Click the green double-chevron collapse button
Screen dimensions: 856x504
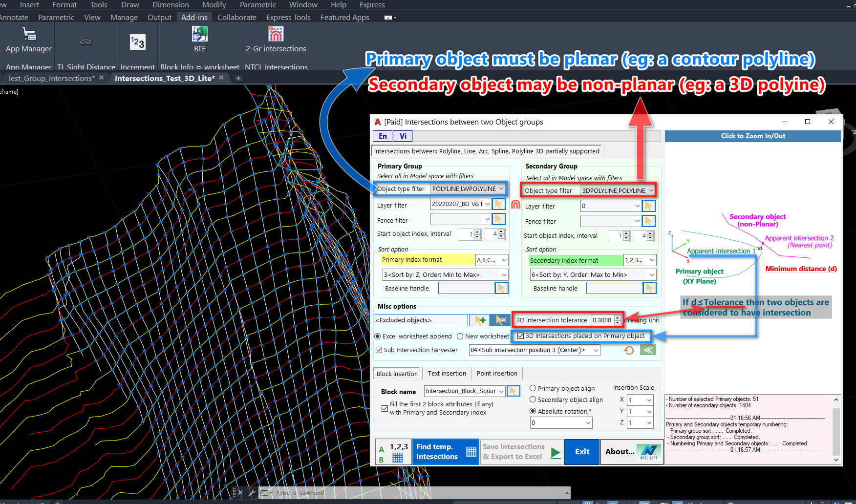click(x=648, y=350)
